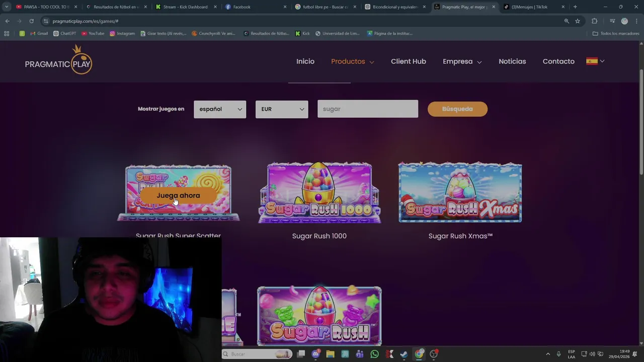The width and height of the screenshot is (644, 362).
Task: Expand the Productos menu
Action: [x=352, y=61]
